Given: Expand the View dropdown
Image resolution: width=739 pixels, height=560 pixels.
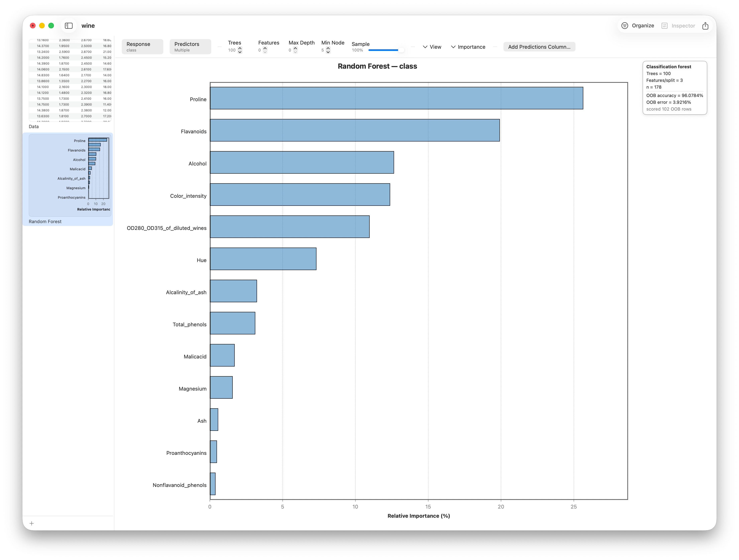Looking at the screenshot, I should click(x=432, y=47).
